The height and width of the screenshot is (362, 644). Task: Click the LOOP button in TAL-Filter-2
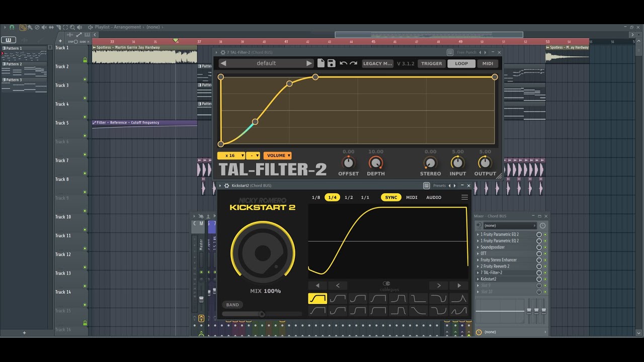[461, 63]
